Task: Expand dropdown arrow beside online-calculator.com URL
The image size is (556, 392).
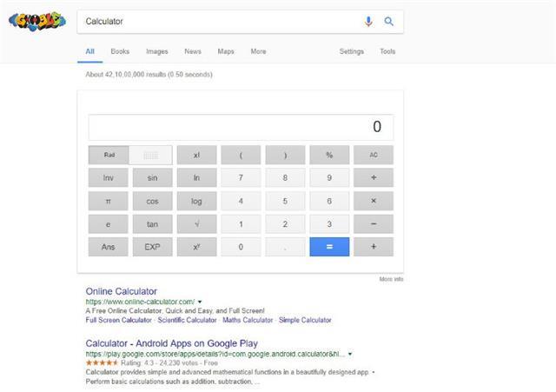Action: 200,302
